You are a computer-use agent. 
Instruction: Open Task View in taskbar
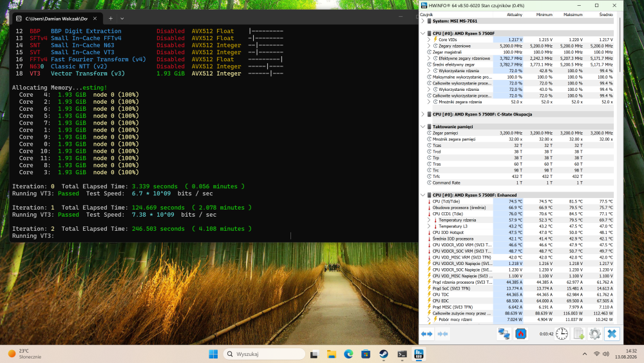click(x=314, y=354)
